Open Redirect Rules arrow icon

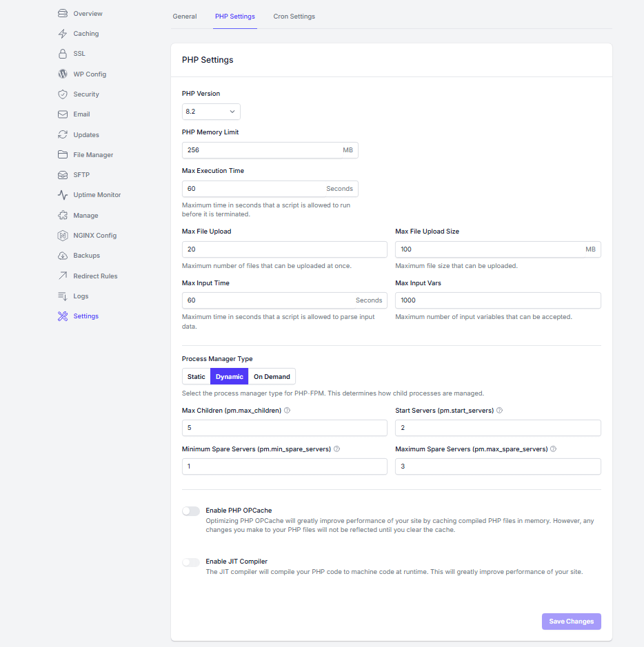(63, 276)
